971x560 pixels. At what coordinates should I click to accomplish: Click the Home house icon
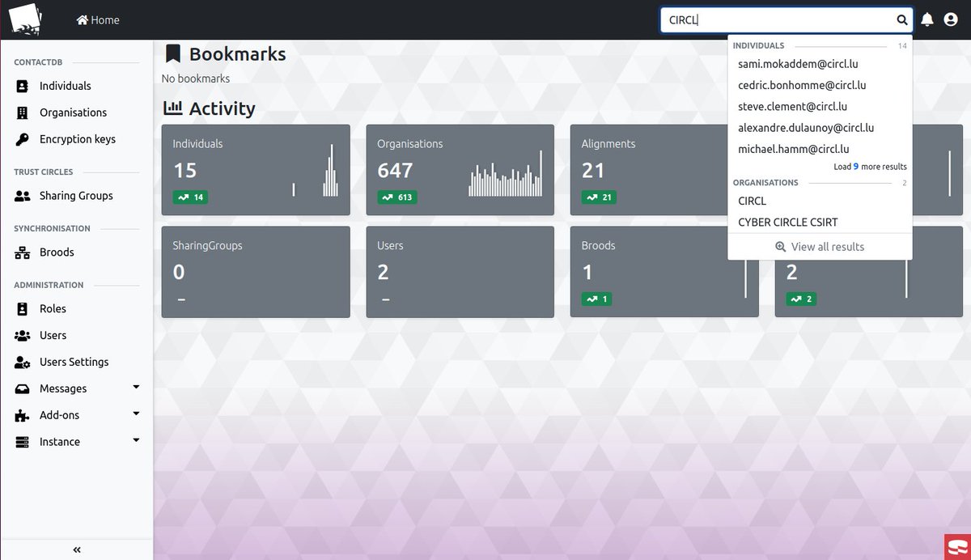point(82,20)
